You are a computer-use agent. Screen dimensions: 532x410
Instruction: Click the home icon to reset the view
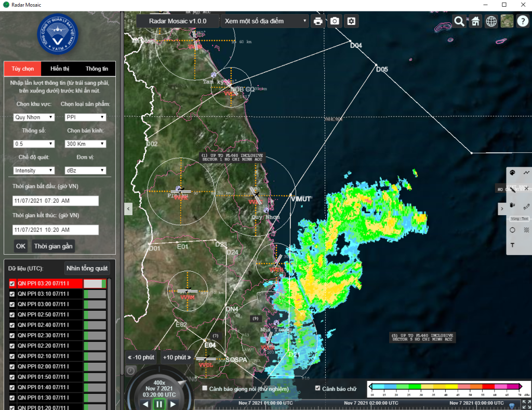tap(475, 21)
